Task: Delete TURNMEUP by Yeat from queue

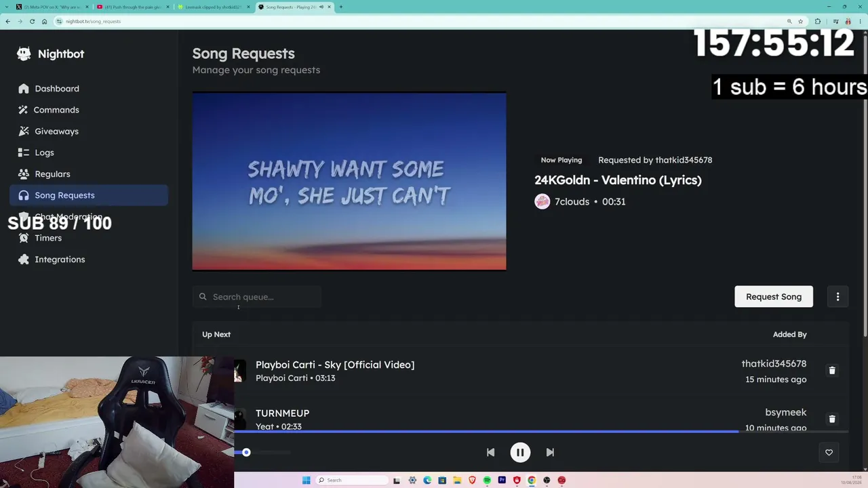Action: 832,419
